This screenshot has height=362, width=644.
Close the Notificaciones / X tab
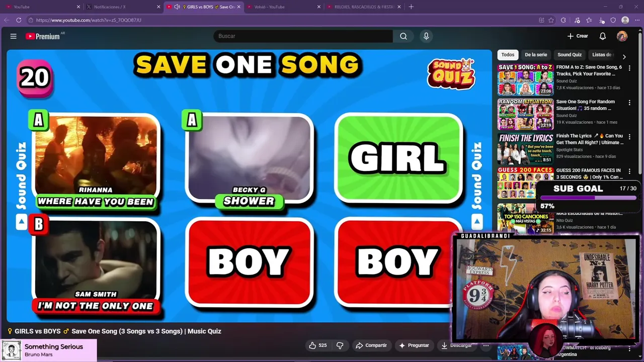(158, 7)
